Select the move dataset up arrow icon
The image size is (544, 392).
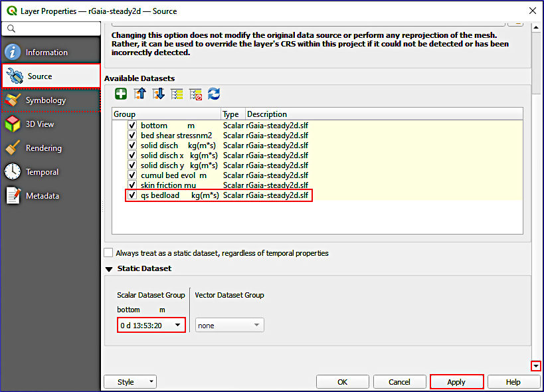pos(139,94)
